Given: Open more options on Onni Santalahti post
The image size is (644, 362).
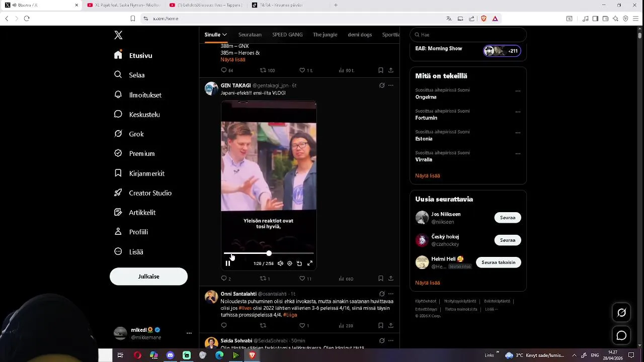Looking at the screenshot, I should pyautogui.click(x=391, y=294).
